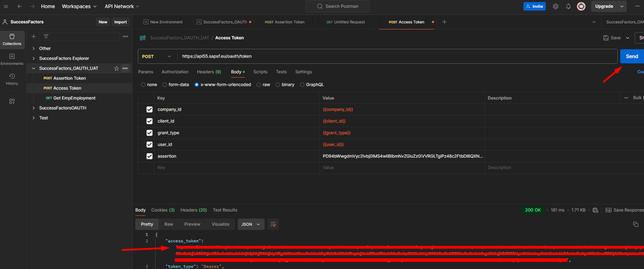Click the Search Postman box
Screen dimensions: 644x269
pyautogui.click(x=338, y=7)
